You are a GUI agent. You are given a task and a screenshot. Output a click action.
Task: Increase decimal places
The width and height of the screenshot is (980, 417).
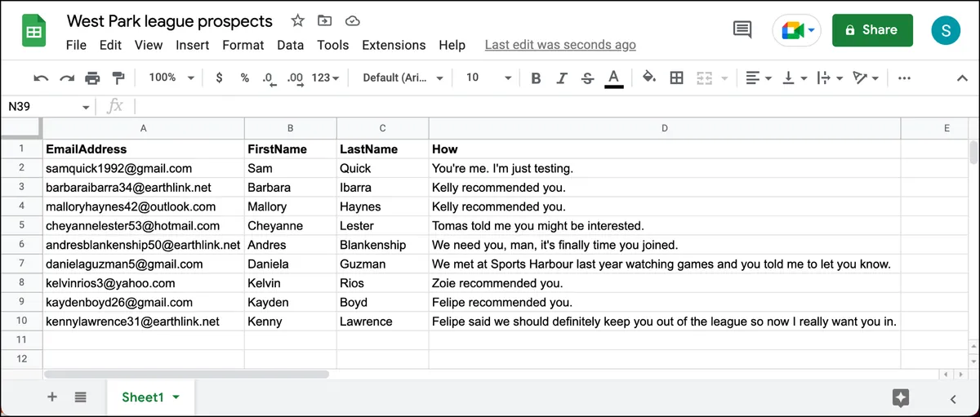pyautogui.click(x=295, y=78)
